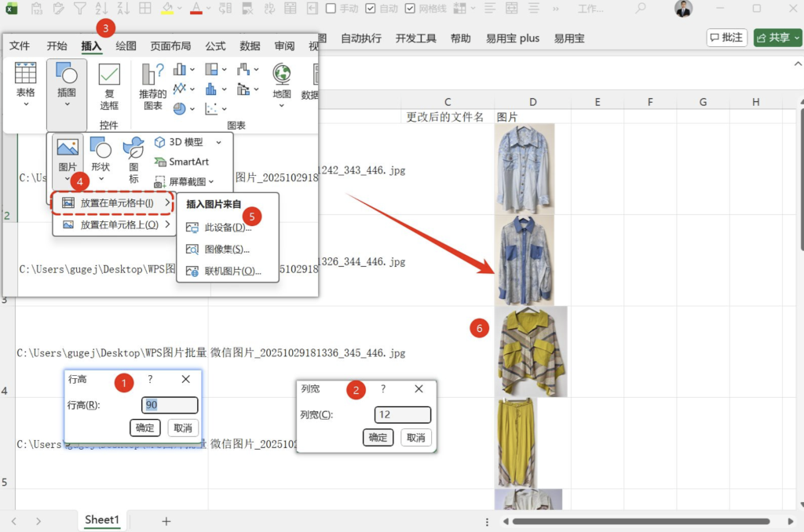Click the treemap hierarchy chart icon
Screen dimensions: 804x532
coord(211,69)
